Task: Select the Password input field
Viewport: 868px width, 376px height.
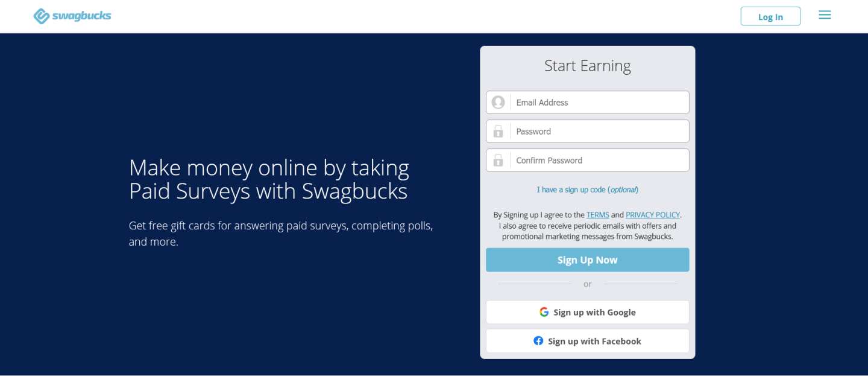Action: (599, 132)
